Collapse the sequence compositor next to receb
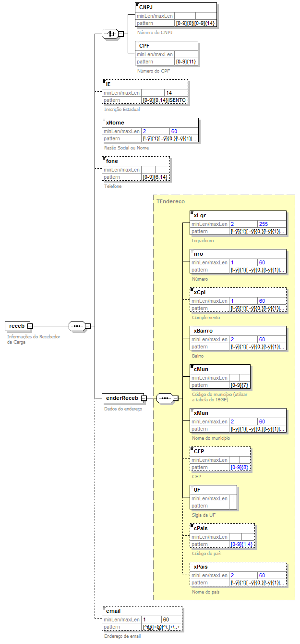This screenshot has height=644, width=300. (88, 326)
